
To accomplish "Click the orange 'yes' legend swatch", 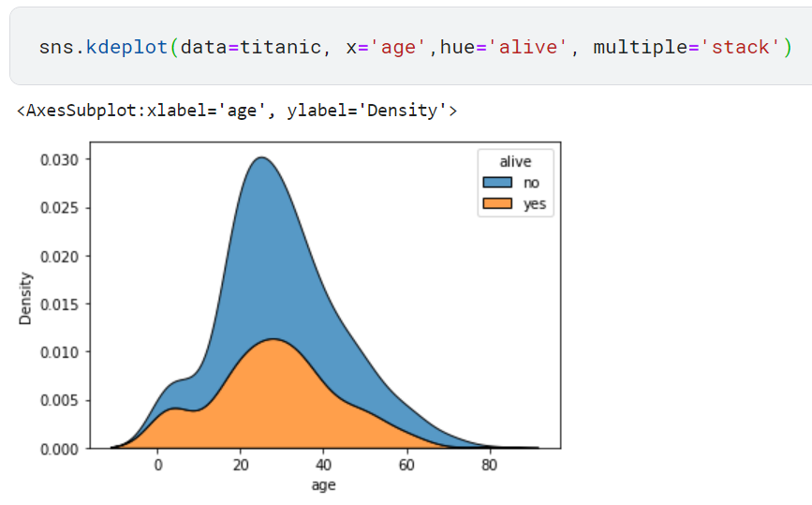I will pyautogui.click(x=497, y=203).
